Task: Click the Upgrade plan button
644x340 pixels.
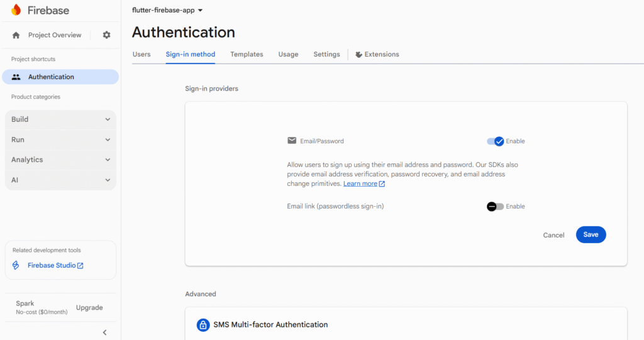Action: click(89, 307)
